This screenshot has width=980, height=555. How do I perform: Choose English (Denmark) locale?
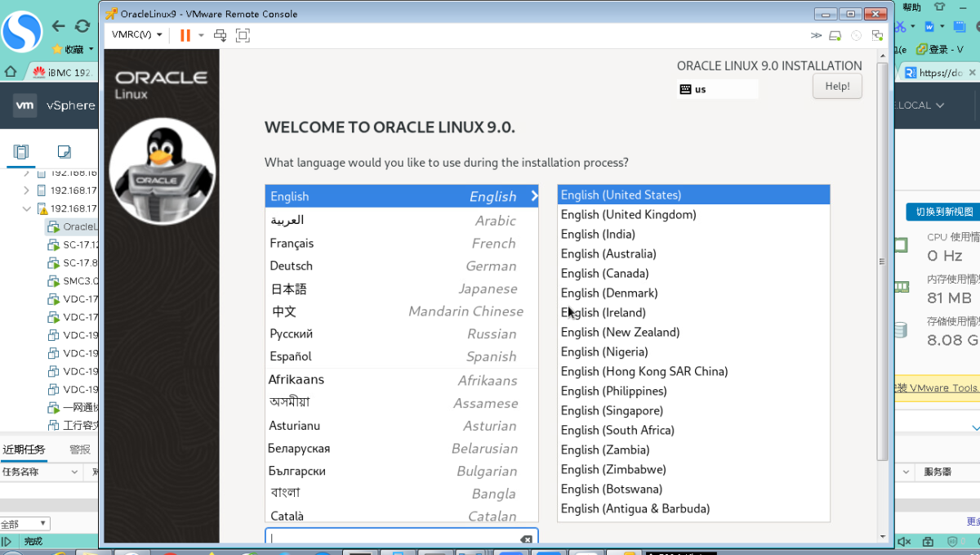tap(693, 293)
